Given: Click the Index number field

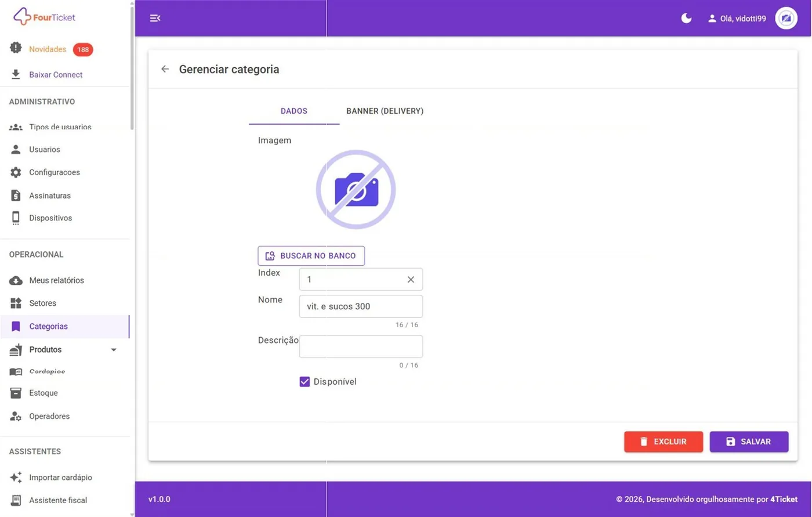Looking at the screenshot, I should [x=361, y=280].
